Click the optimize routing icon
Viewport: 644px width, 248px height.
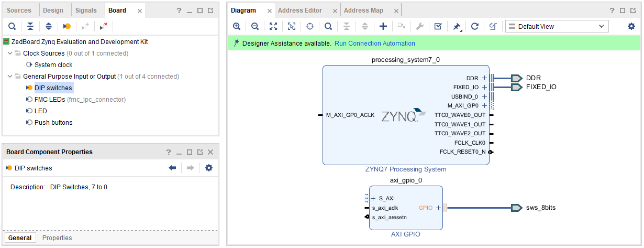[493, 26]
